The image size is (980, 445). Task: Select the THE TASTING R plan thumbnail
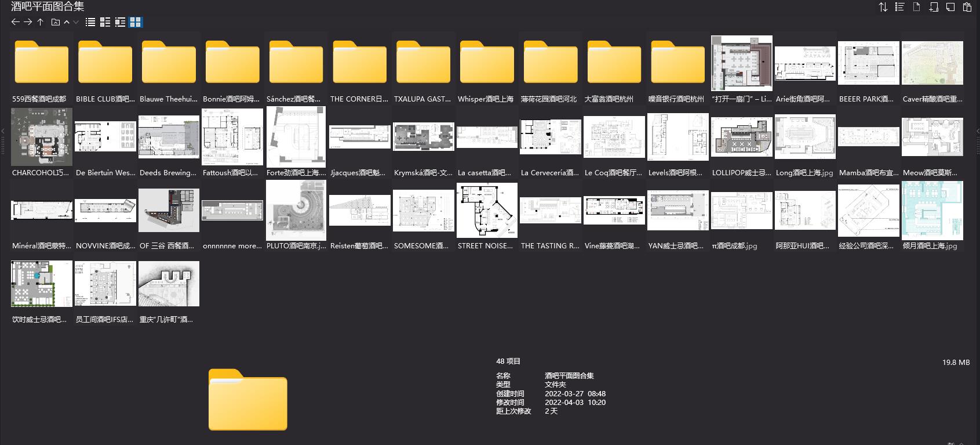click(x=551, y=210)
